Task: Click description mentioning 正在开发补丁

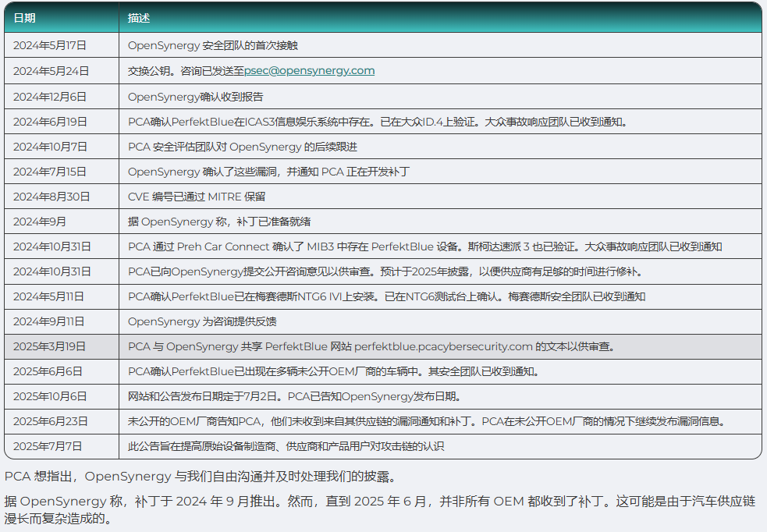Action: tap(268, 172)
